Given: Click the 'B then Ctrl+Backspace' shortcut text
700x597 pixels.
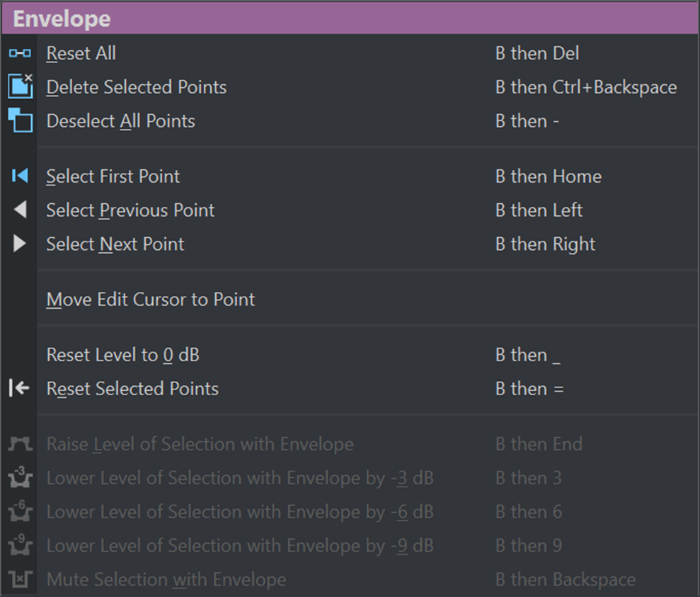Looking at the screenshot, I should coord(586,88).
